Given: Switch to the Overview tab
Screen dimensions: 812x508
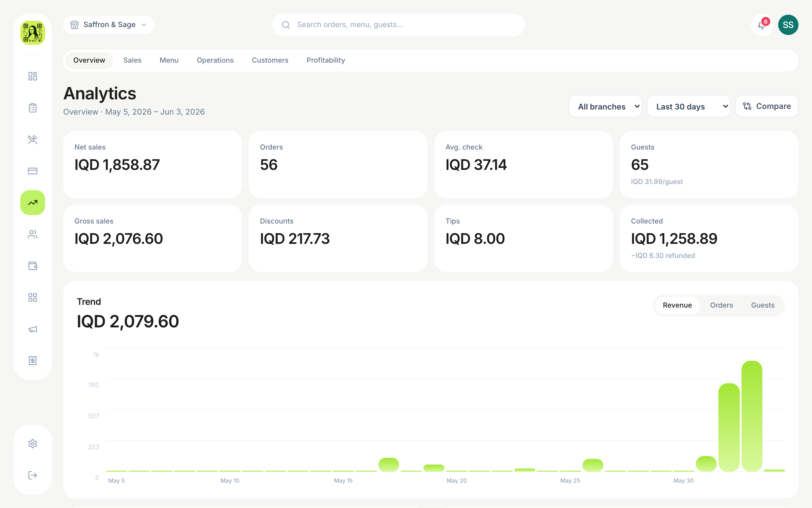Looking at the screenshot, I should [x=89, y=60].
